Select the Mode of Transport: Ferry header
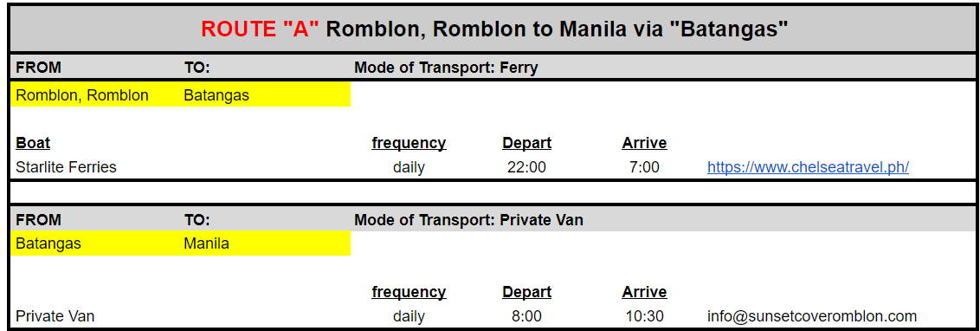Screen dimensions: 980x331 (446, 68)
